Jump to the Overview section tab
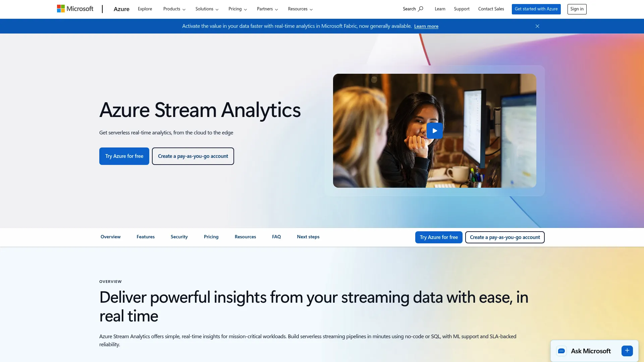Image resolution: width=644 pixels, height=362 pixels. point(110,237)
